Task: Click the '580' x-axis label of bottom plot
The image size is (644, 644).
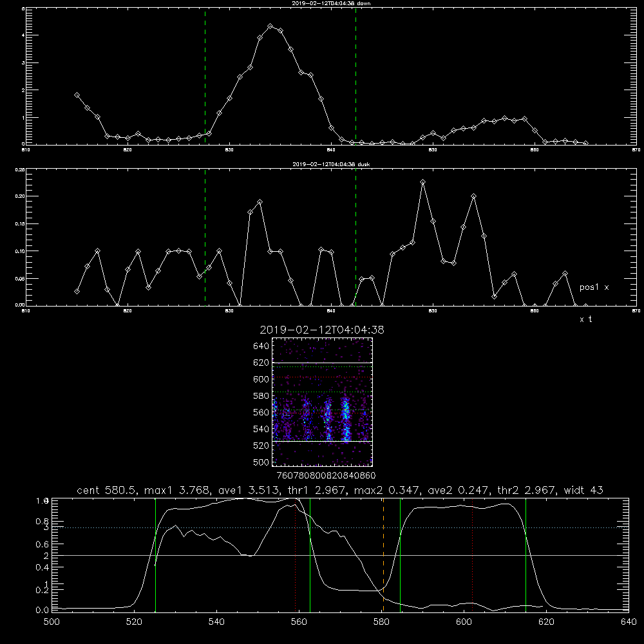Action: coord(381,622)
